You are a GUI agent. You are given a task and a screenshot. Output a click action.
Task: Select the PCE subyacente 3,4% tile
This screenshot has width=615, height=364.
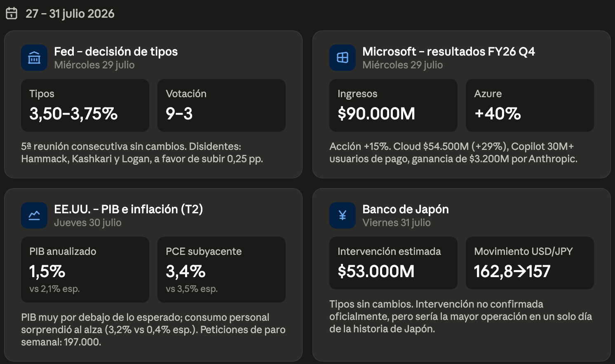(221, 270)
